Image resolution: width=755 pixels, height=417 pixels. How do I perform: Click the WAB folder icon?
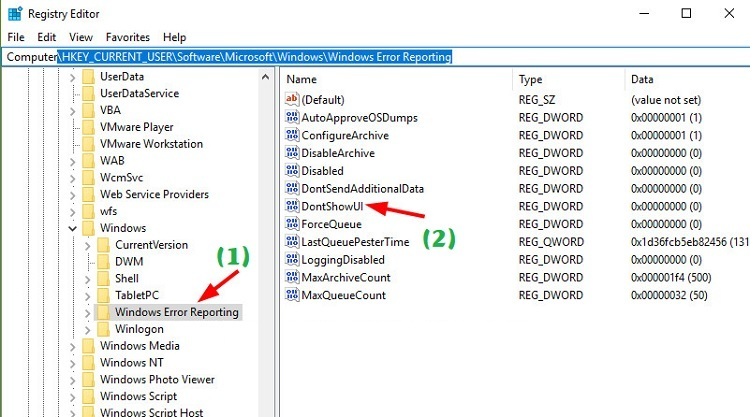(x=88, y=161)
